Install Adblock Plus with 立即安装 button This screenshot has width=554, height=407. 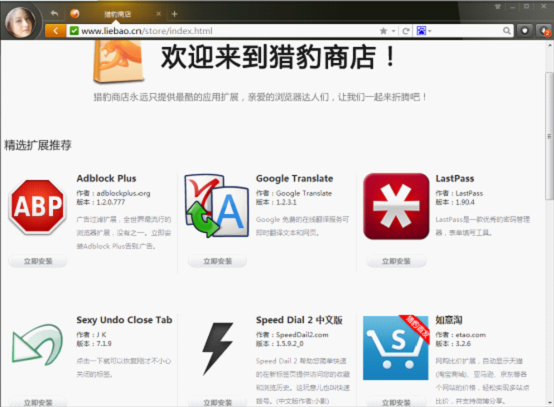pyautogui.click(x=38, y=261)
